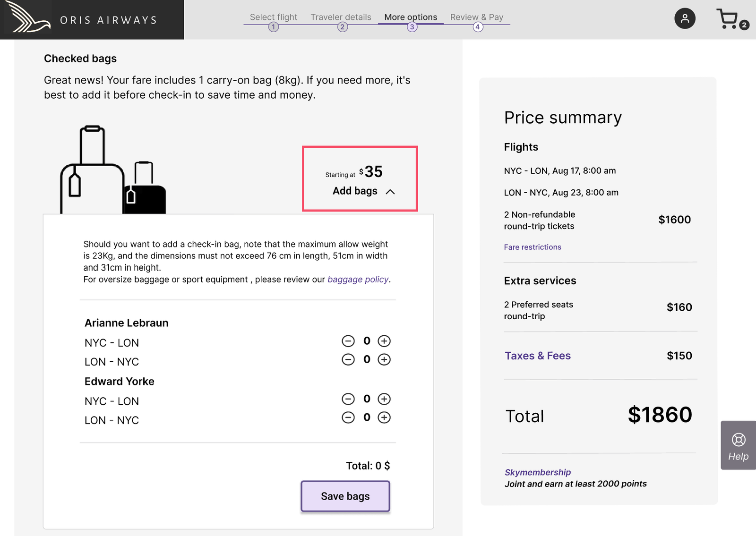Add a bag for Edward's NYC - LON flight
Image resolution: width=756 pixels, height=536 pixels.
coord(384,399)
